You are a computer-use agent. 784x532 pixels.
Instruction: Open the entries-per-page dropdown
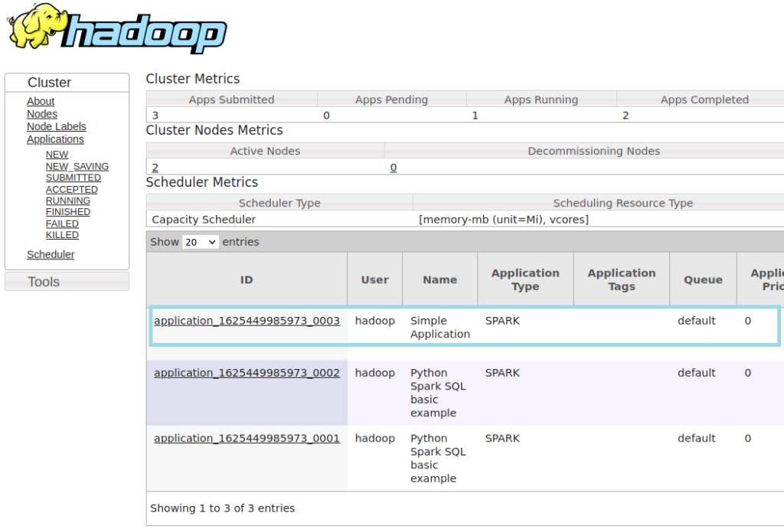click(x=200, y=242)
